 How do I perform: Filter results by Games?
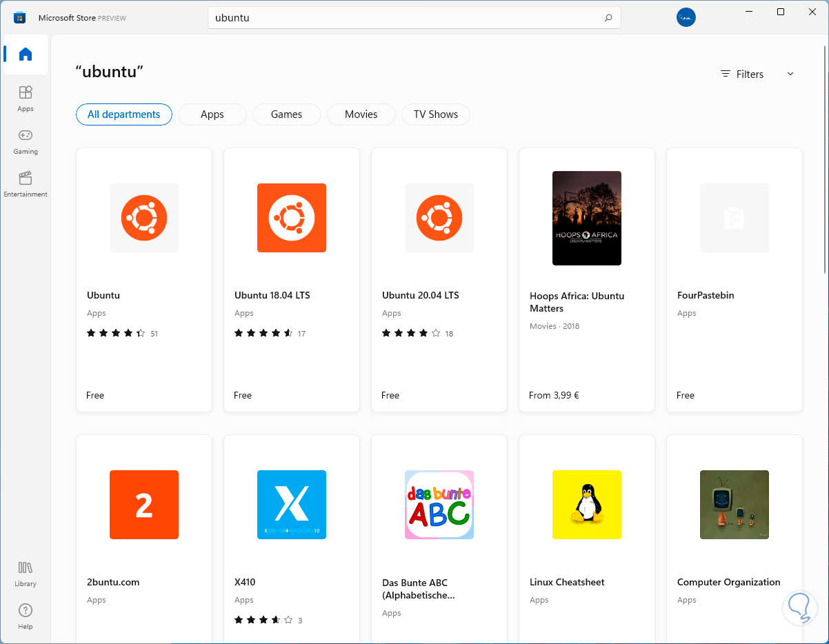286,114
